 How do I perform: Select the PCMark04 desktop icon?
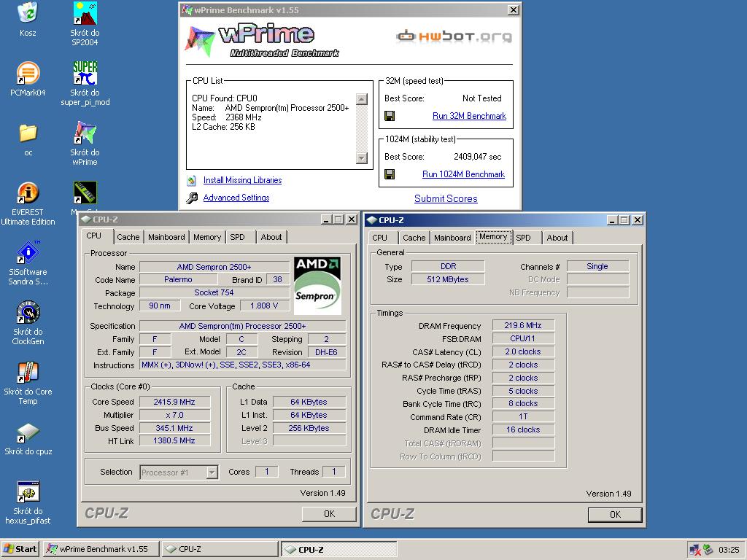tap(28, 74)
